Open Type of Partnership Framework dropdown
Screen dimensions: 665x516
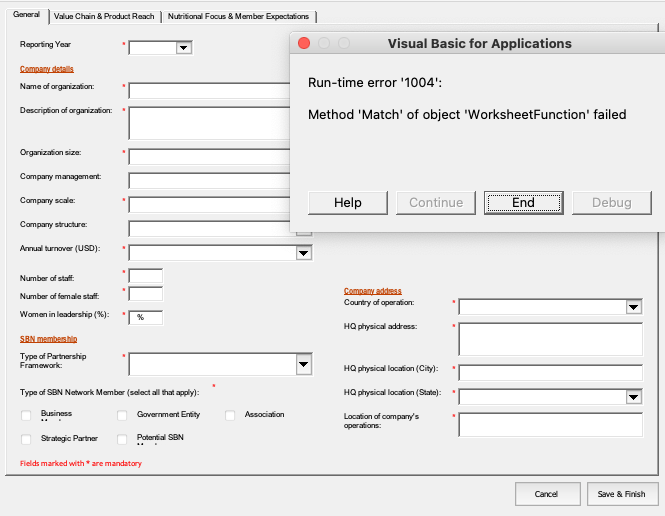303,364
